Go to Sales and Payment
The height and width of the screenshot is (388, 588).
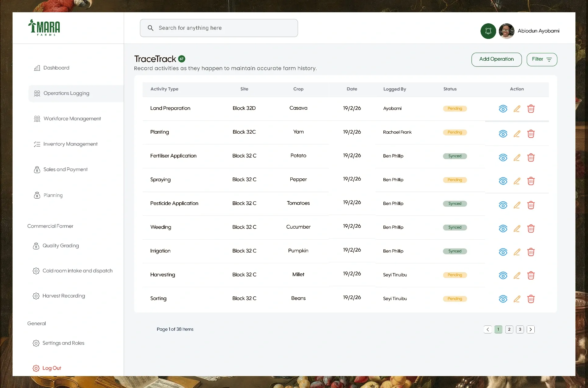click(x=61, y=169)
